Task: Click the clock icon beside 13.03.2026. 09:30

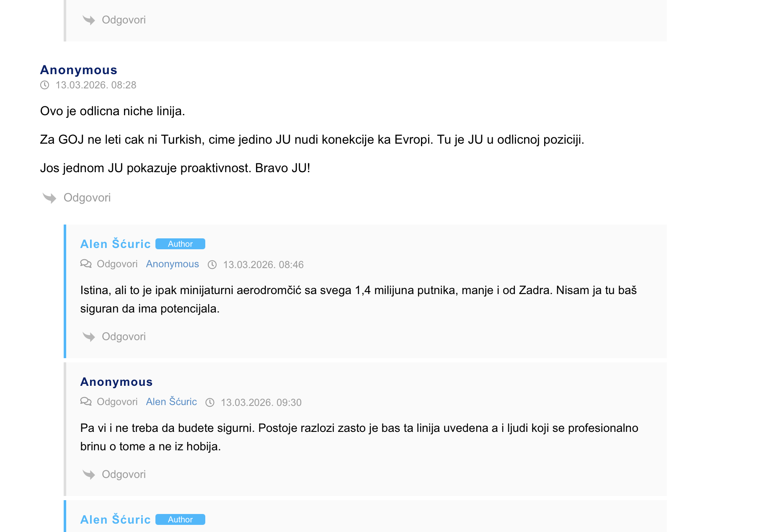Action: 210,403
